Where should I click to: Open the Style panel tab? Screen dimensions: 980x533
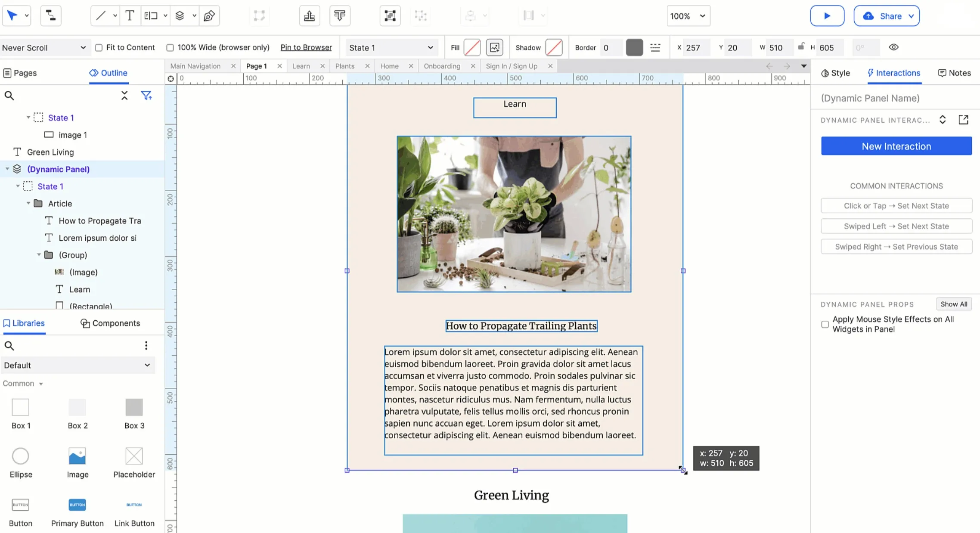click(x=835, y=73)
